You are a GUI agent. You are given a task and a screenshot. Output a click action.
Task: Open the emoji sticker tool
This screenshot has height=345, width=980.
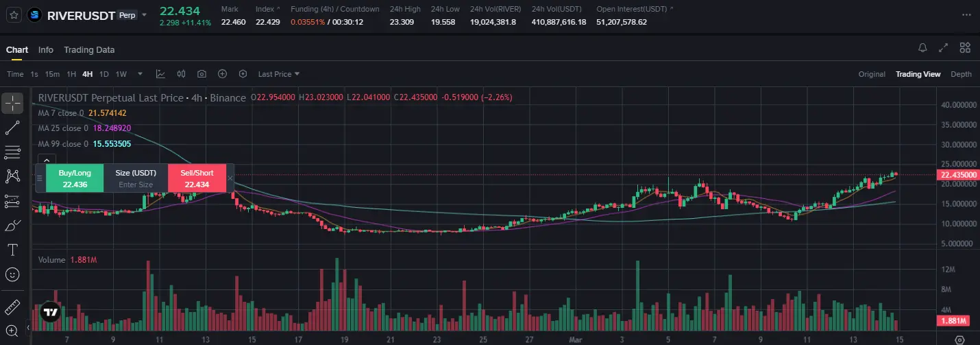[x=12, y=274]
